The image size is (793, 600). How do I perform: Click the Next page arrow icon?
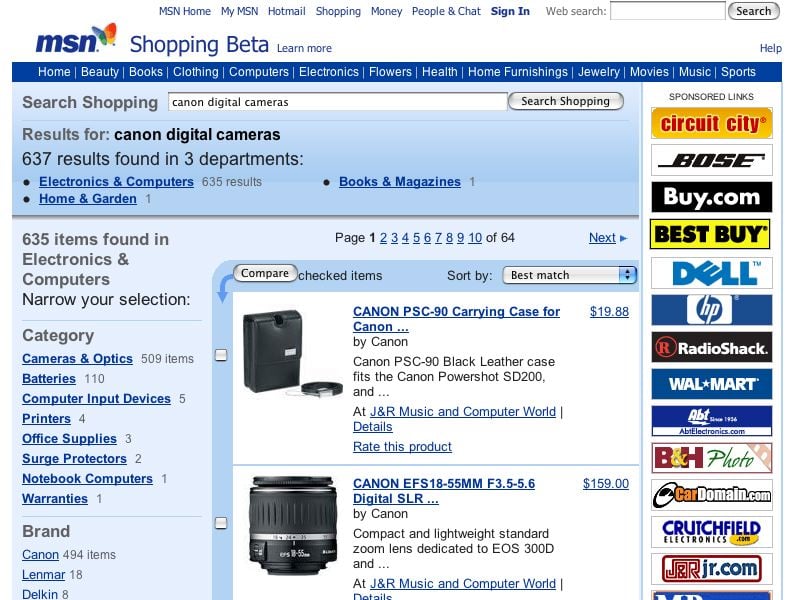pos(623,238)
